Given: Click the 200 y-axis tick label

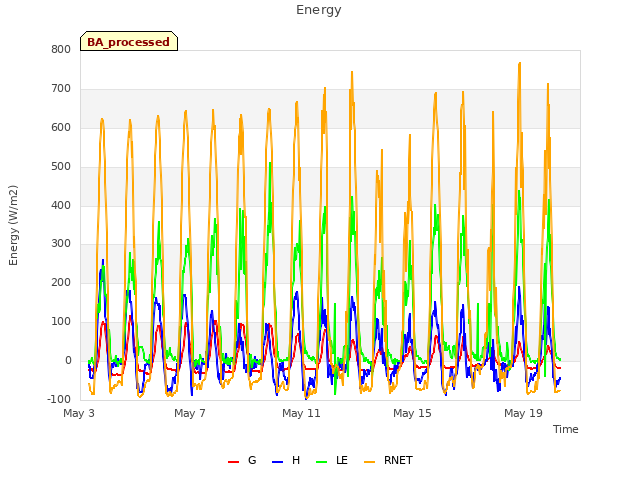Looking at the screenshot, I should pyautogui.click(x=61, y=282).
